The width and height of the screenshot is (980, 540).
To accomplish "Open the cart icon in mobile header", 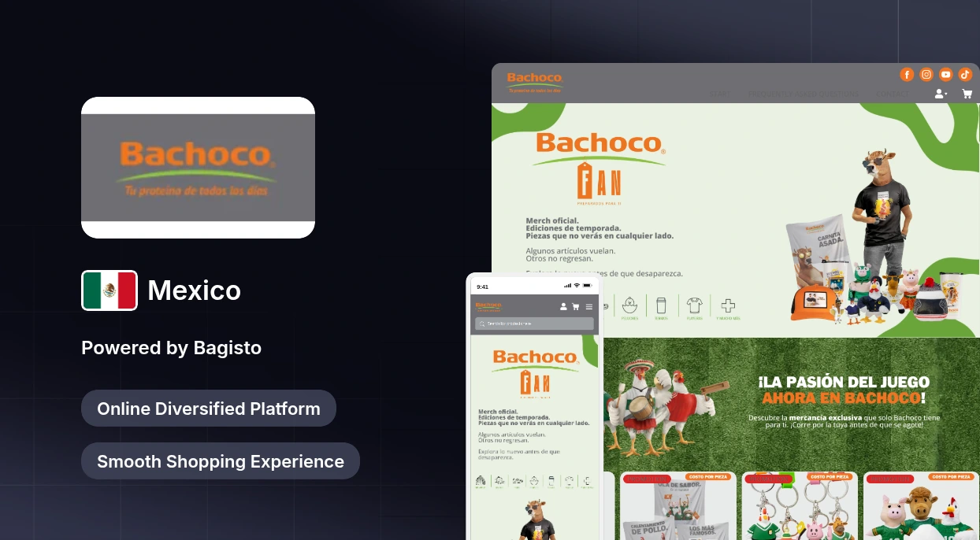I will pos(576,307).
